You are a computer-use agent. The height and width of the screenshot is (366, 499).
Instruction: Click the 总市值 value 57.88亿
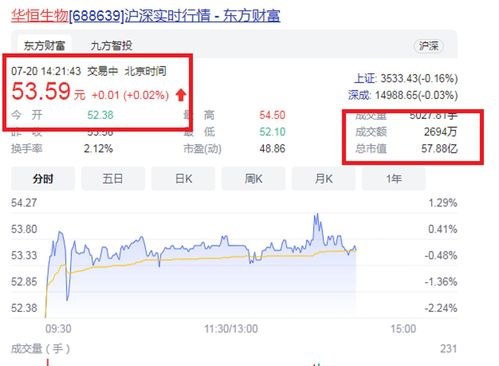click(x=439, y=148)
